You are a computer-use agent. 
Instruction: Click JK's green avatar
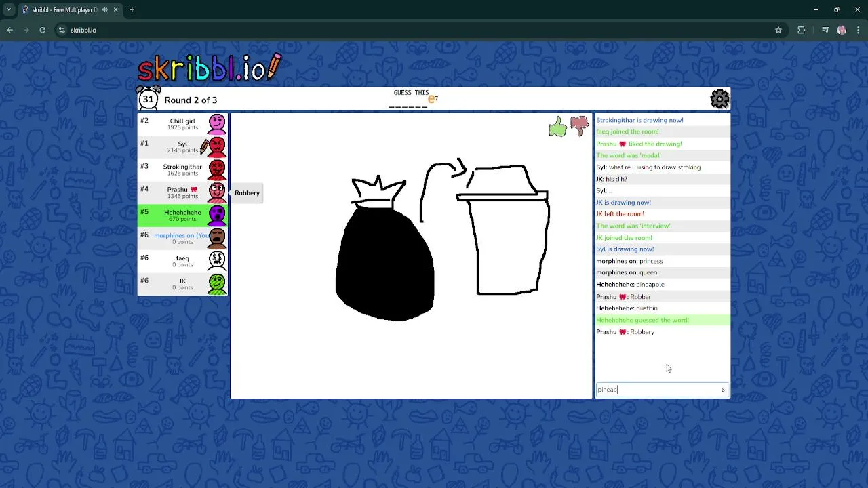(x=217, y=284)
